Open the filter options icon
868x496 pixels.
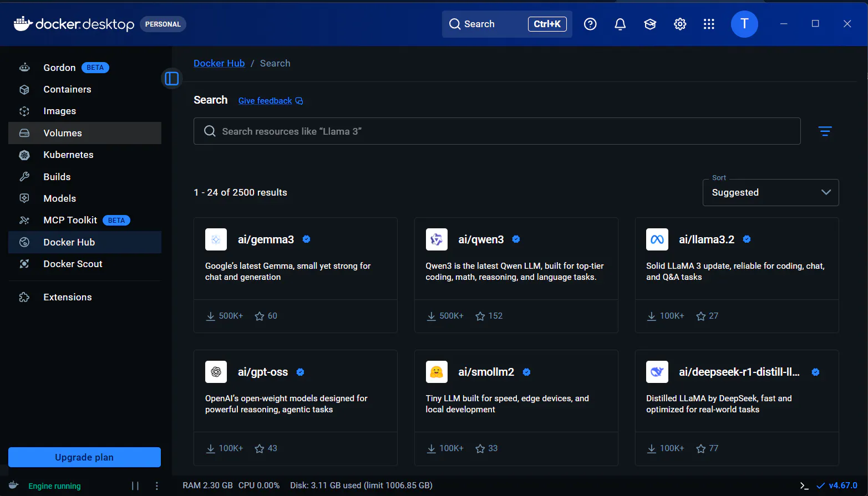coord(825,131)
